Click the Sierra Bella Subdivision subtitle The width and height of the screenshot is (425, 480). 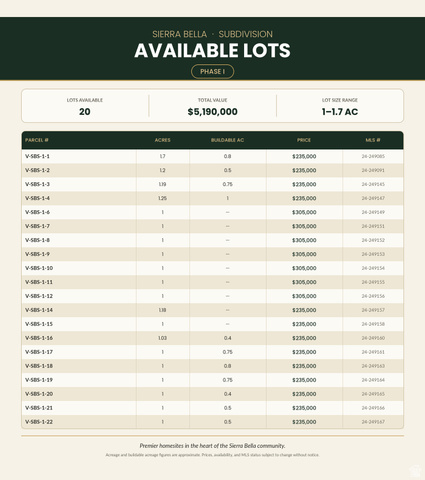212,34
